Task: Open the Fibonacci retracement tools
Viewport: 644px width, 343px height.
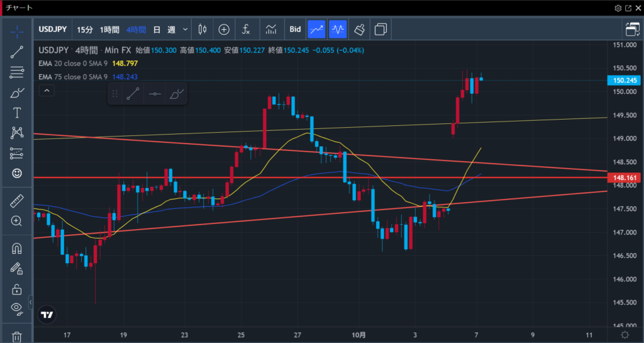Action: point(17,72)
